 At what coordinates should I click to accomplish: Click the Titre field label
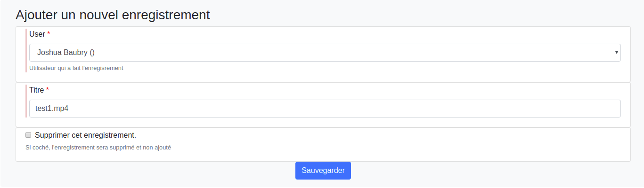tap(36, 90)
